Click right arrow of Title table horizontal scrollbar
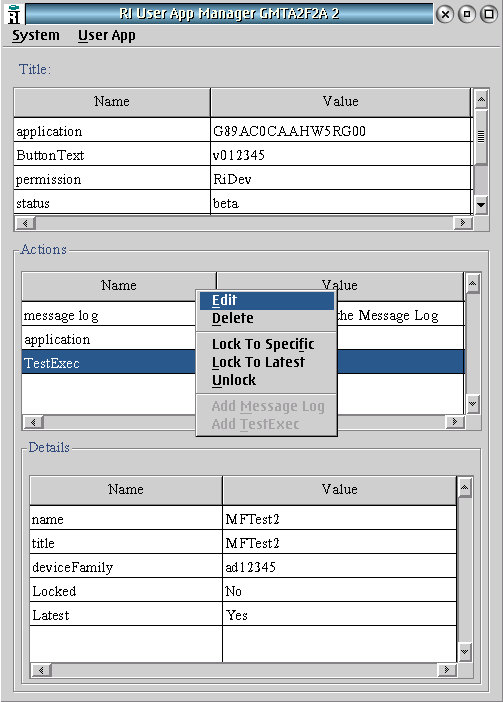Viewport: 503px width, 702px height. point(463,223)
